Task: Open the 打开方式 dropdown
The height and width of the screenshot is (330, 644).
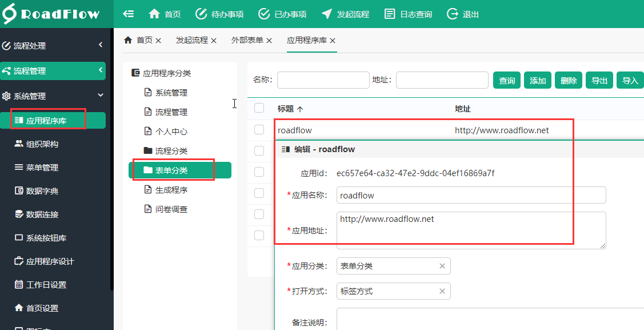Action: click(x=394, y=291)
